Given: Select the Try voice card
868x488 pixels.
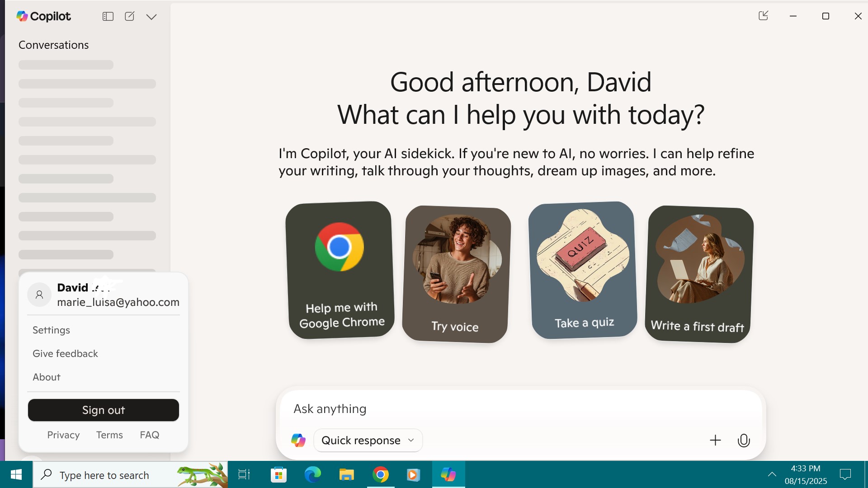Looking at the screenshot, I should [x=457, y=274].
